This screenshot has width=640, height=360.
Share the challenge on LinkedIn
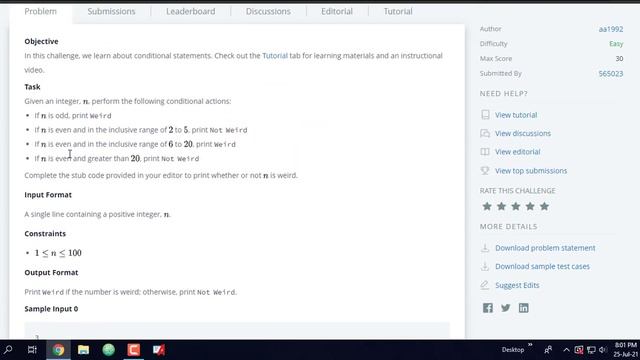coord(524,308)
